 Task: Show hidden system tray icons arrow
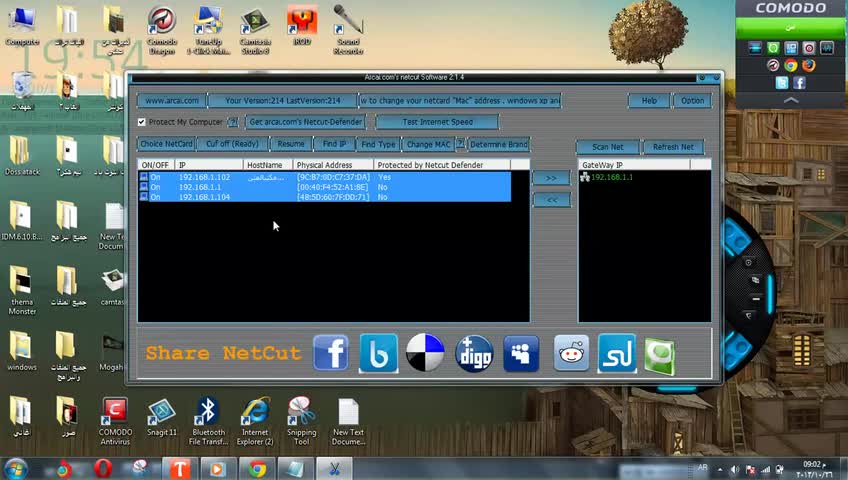click(x=720, y=470)
